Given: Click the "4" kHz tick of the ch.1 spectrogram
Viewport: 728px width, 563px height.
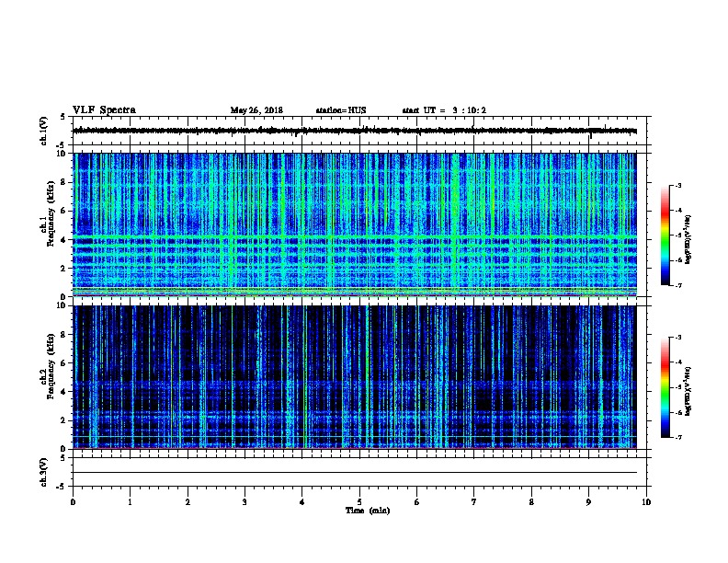Looking at the screenshot, I should 64,240.
